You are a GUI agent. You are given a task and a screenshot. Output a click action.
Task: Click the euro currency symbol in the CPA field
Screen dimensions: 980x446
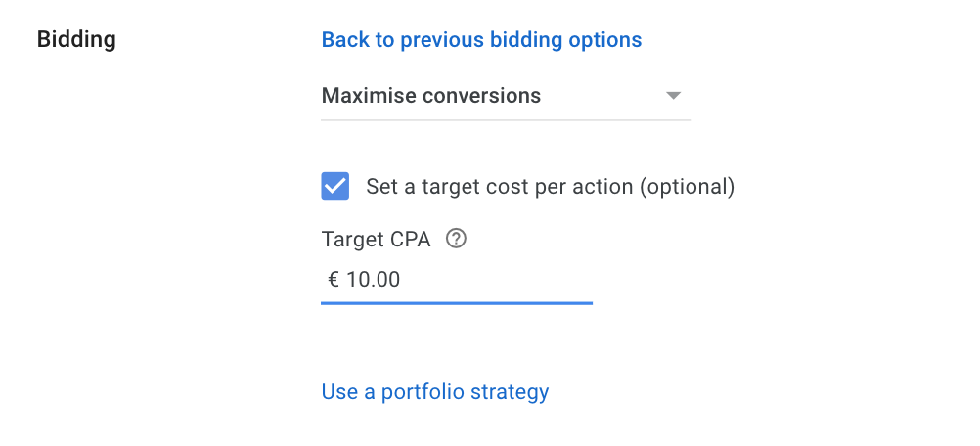334,279
